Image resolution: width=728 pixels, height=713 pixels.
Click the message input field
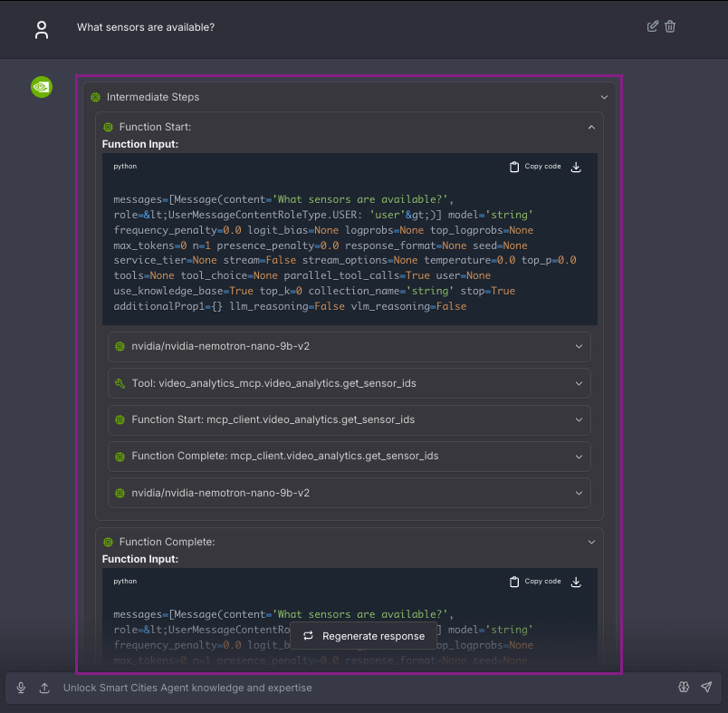click(272, 688)
